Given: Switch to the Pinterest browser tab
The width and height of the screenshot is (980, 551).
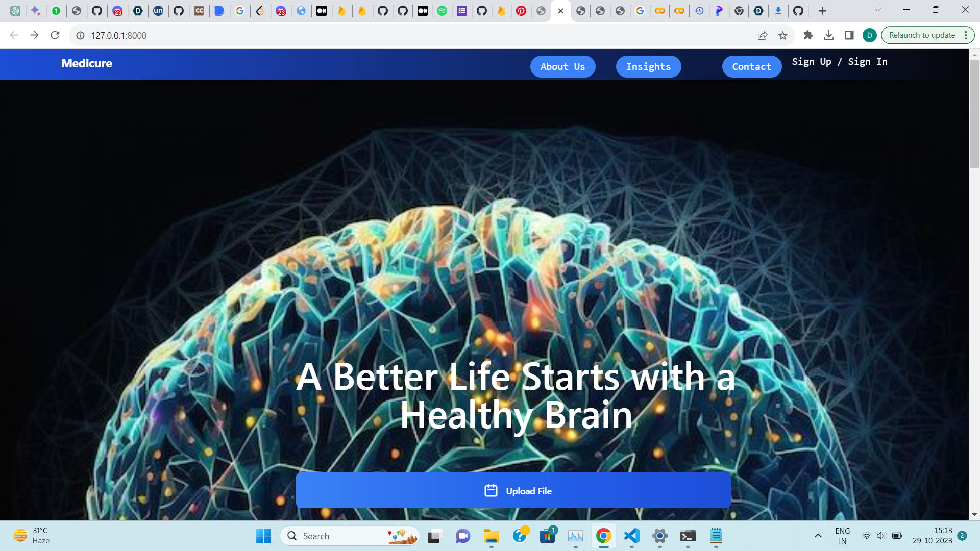Looking at the screenshot, I should [x=521, y=11].
